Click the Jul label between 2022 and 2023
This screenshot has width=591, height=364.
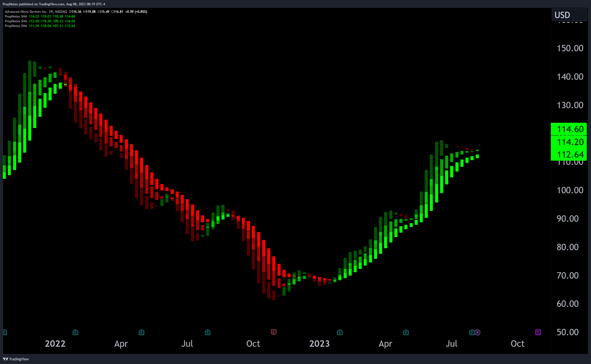(x=187, y=344)
